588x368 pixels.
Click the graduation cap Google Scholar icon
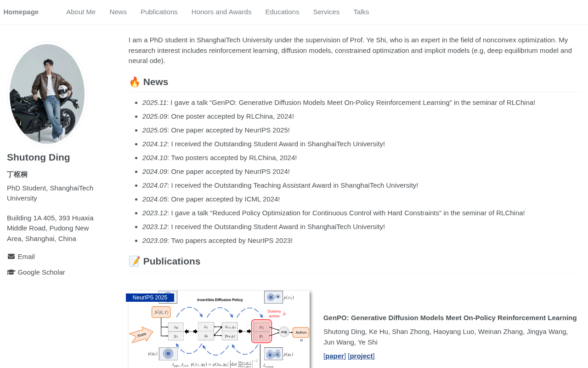pos(11,272)
